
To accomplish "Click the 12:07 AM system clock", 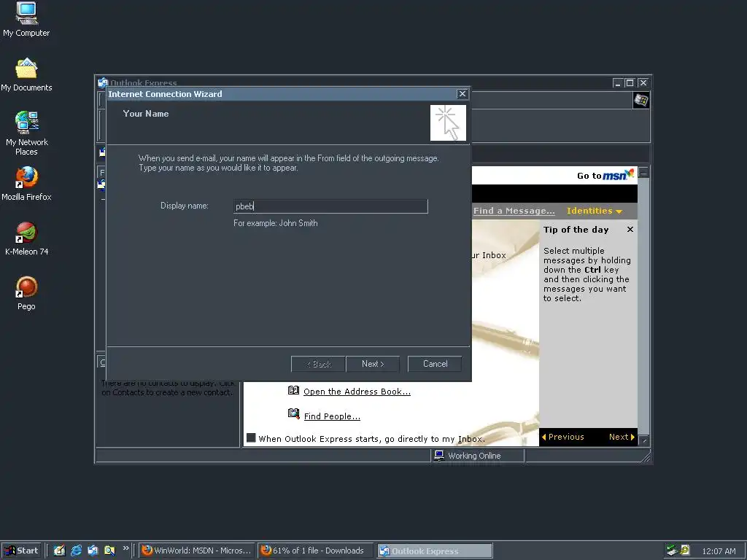I will pos(719,551).
